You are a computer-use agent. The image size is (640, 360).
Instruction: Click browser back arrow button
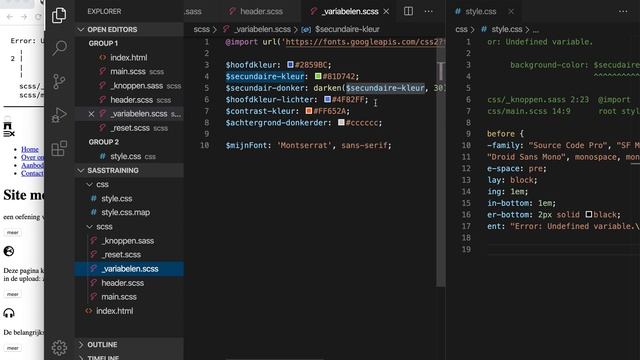(10, 17)
